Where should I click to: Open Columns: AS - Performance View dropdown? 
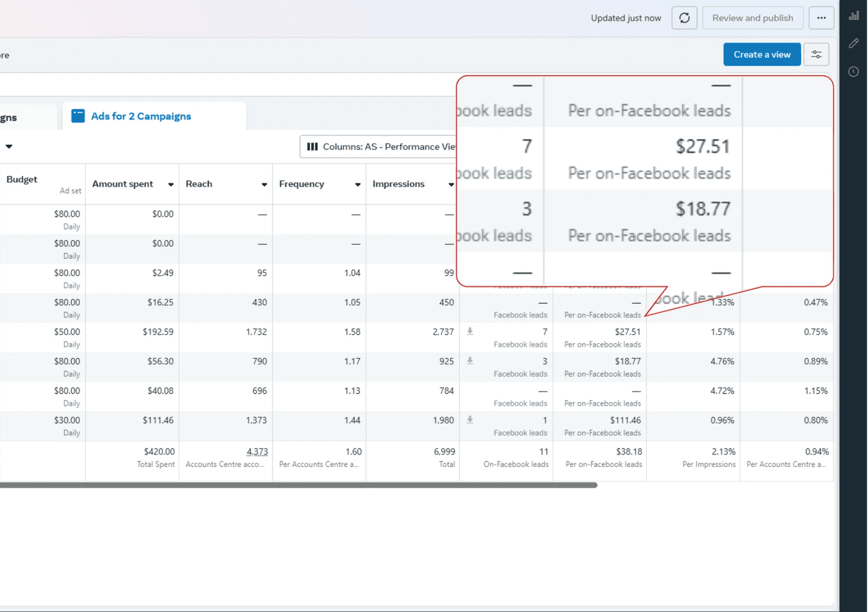coord(379,147)
